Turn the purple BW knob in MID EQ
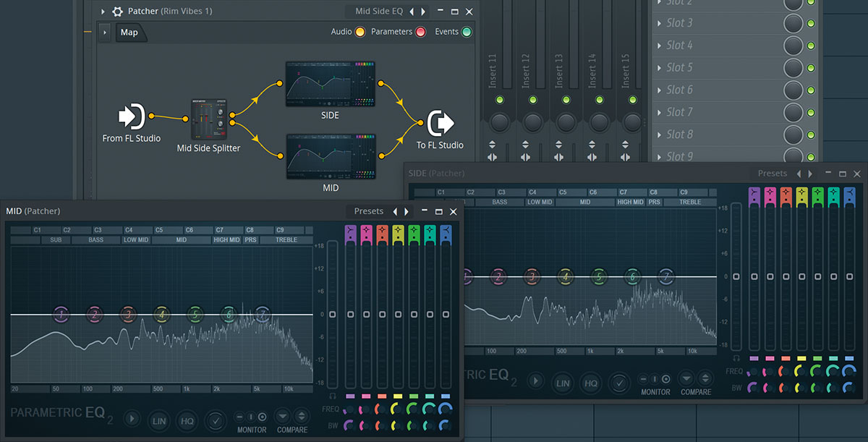The image size is (868, 442). coord(351,425)
